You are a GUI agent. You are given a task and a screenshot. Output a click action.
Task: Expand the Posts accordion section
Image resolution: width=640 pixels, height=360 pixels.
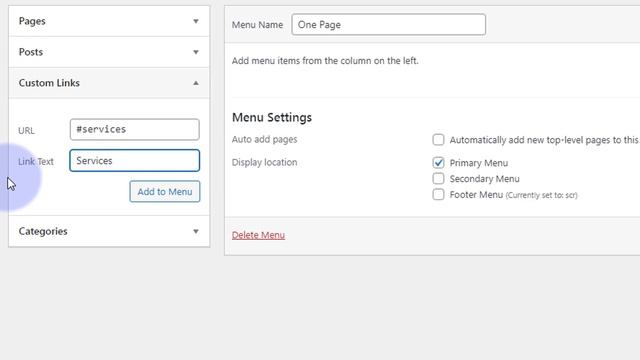pyautogui.click(x=109, y=52)
